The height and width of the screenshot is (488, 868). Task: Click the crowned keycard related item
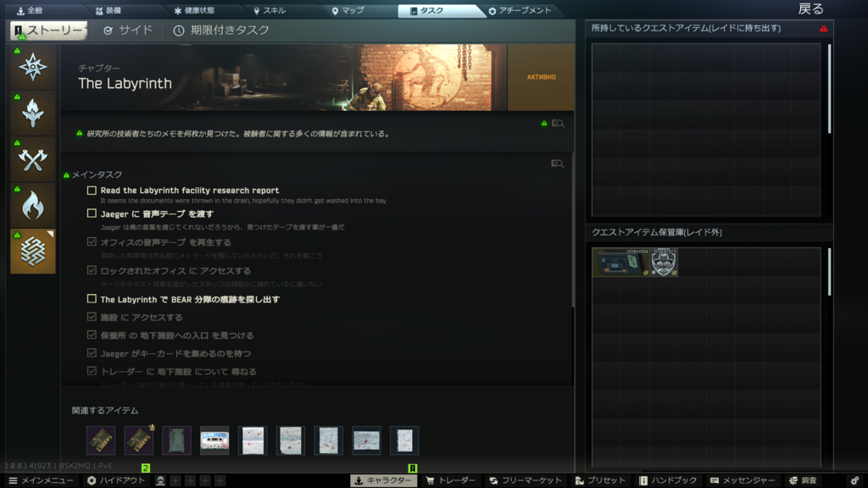point(139,441)
